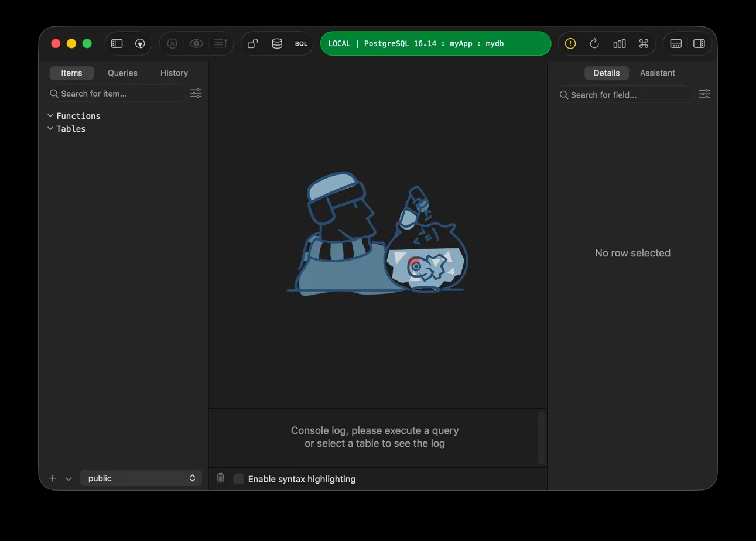Click the Search for item field
756x541 pixels.
[115, 93]
